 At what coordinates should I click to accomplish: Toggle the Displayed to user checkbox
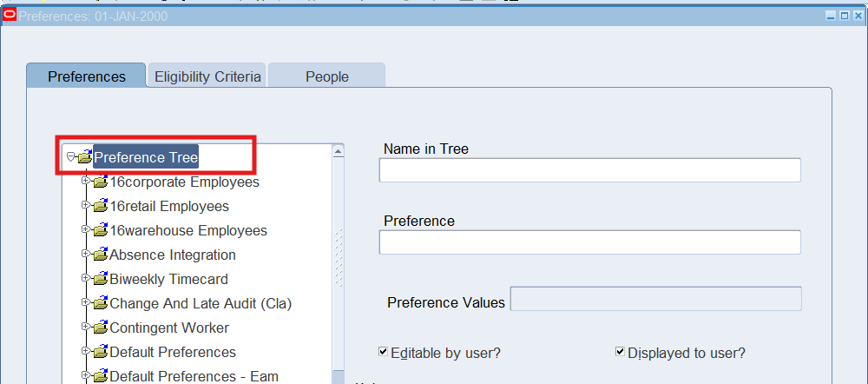pos(620,352)
